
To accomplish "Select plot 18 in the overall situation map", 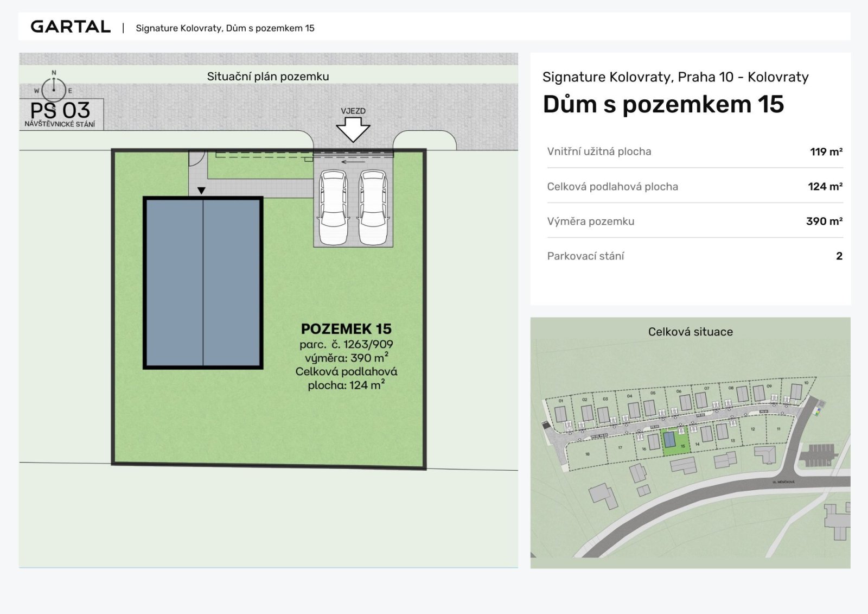I will point(587,454).
